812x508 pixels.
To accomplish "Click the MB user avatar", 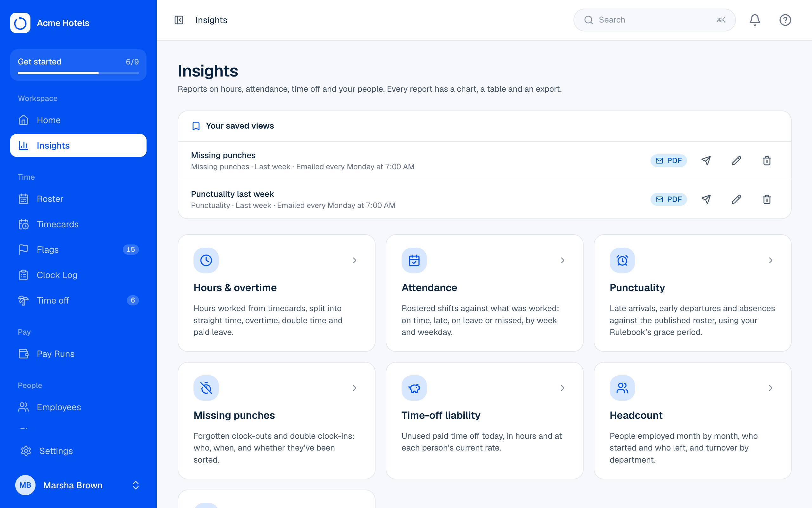I will [25, 485].
